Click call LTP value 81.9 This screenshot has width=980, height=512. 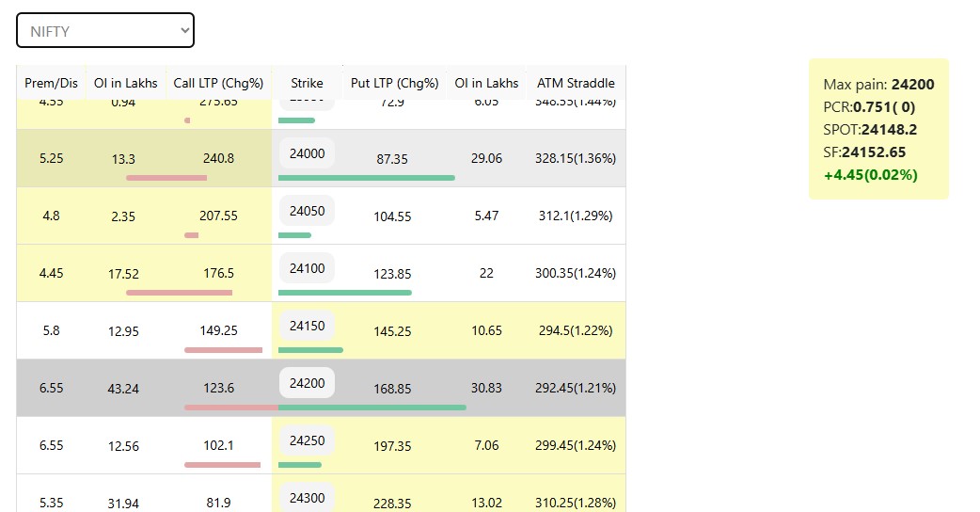tap(219, 503)
